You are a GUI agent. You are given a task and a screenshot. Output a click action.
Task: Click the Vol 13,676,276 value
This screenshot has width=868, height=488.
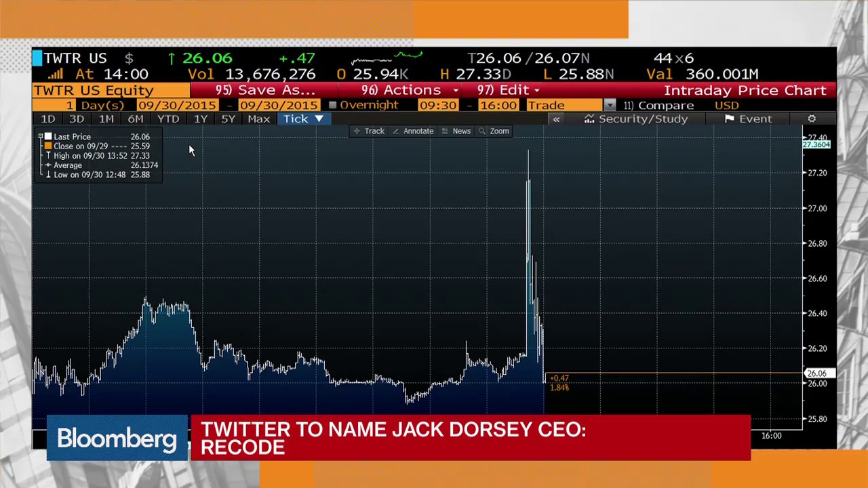click(x=252, y=74)
